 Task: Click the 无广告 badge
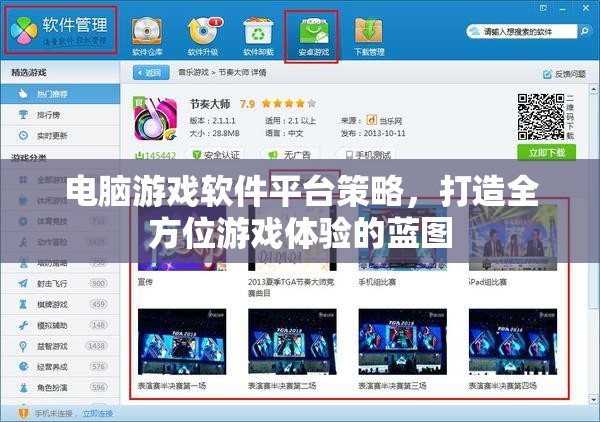point(289,155)
